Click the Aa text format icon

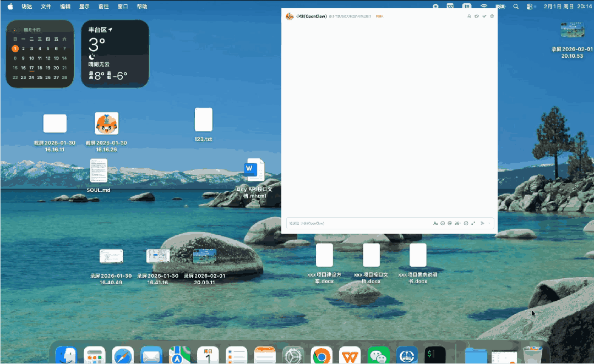point(435,223)
